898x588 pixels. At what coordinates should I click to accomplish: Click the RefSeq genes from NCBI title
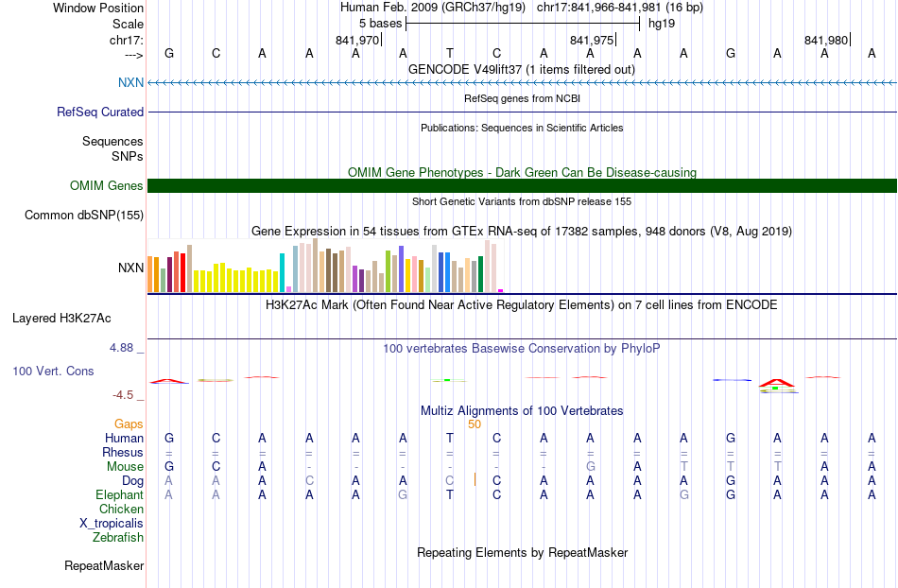[x=522, y=98]
